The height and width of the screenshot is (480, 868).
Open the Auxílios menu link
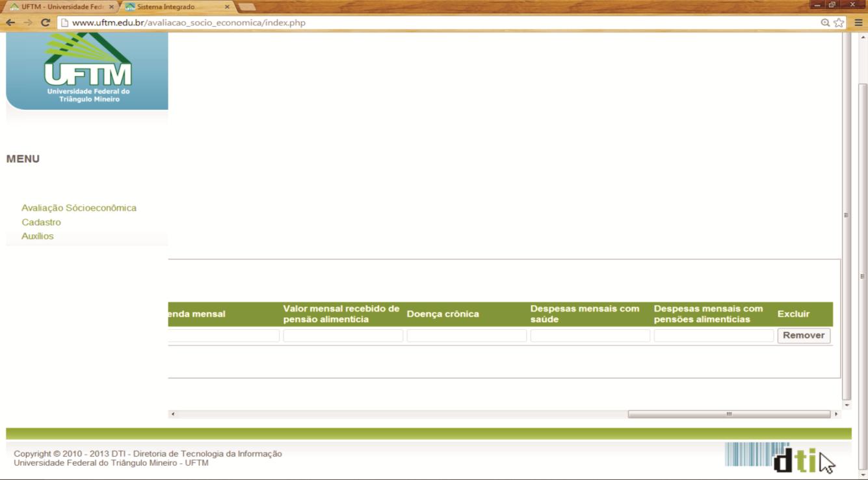[38, 236]
